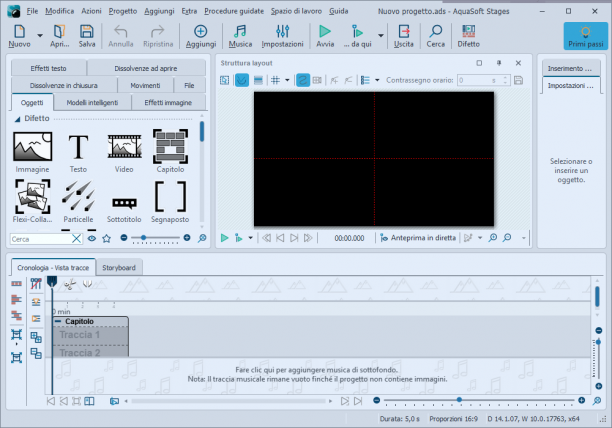Image resolution: width=612 pixels, height=428 pixels.
Task: Play from here with '... da qui'
Action: pos(357,36)
